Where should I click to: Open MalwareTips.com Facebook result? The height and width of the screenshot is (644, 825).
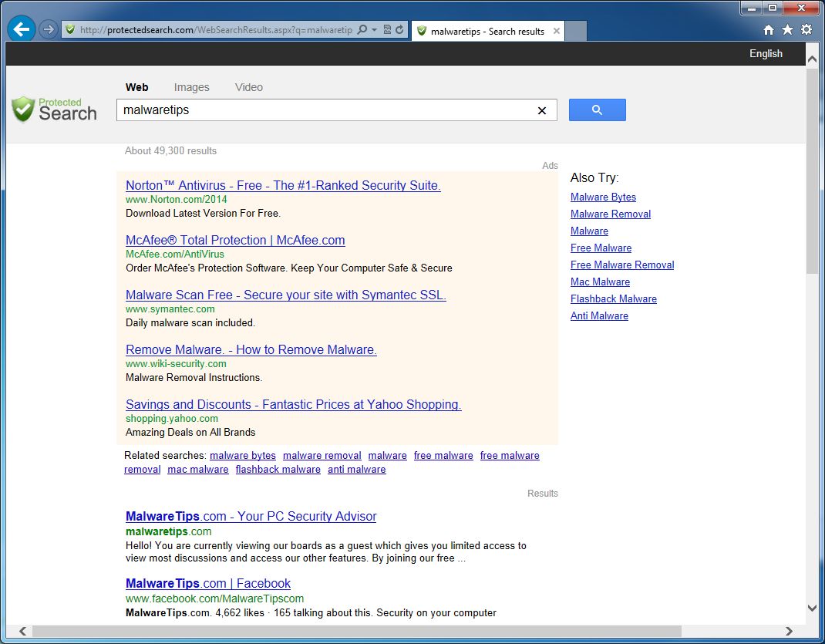208,584
